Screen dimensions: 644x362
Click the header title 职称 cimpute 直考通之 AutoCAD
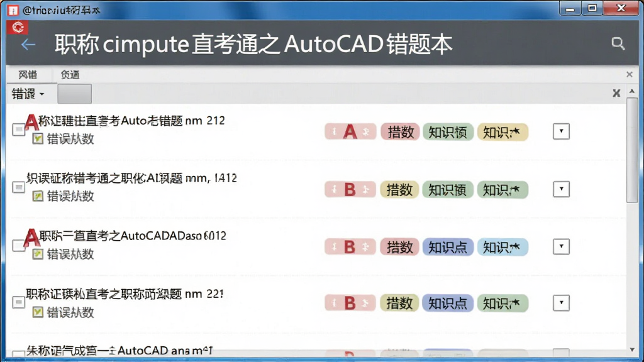coord(253,44)
